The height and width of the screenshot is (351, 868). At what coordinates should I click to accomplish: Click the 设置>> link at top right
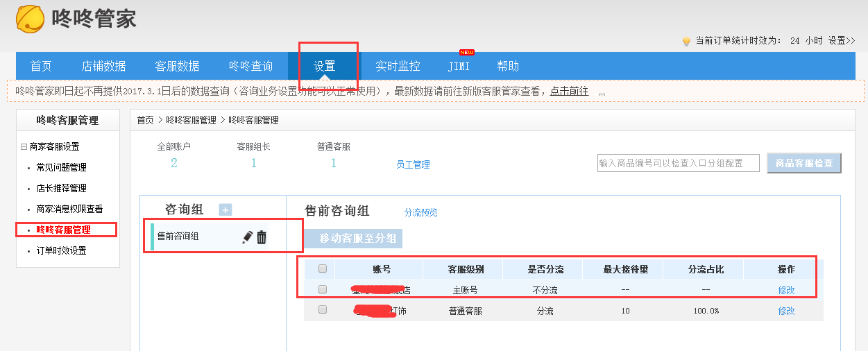(842, 41)
